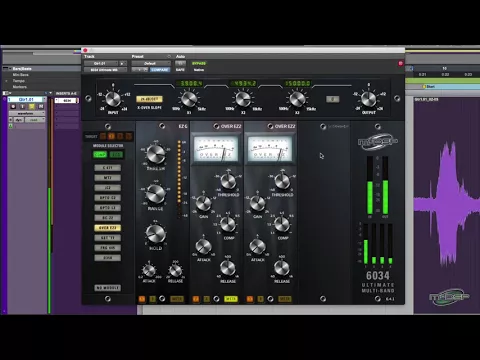Click the red target button in plug-in header
Viewport: 480px width, 360px height.
tap(400, 63)
